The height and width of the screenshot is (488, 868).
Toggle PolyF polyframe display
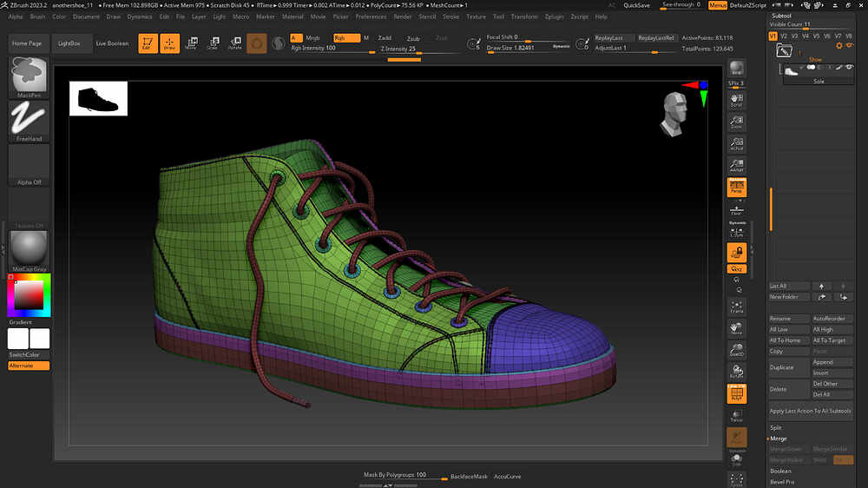coord(736,394)
